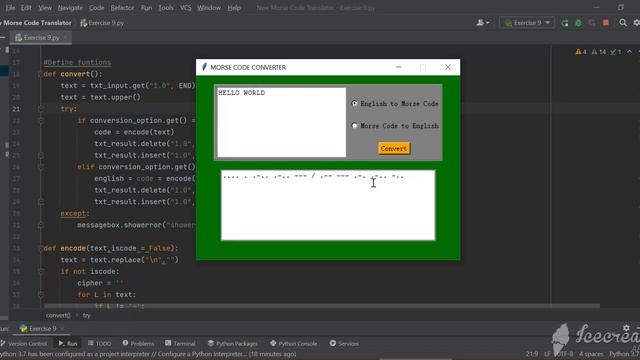Collapse the convert function fold marker
The image size is (640, 360).
[41, 74]
